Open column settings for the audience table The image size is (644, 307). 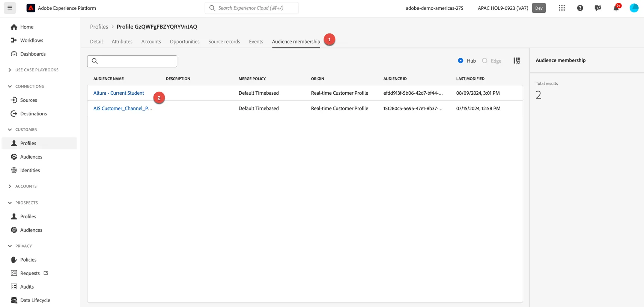point(517,61)
